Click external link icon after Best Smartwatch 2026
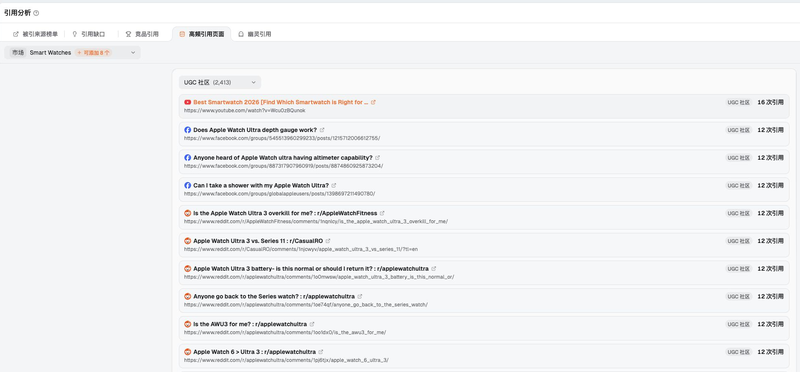The image size is (800, 372). pos(373,102)
